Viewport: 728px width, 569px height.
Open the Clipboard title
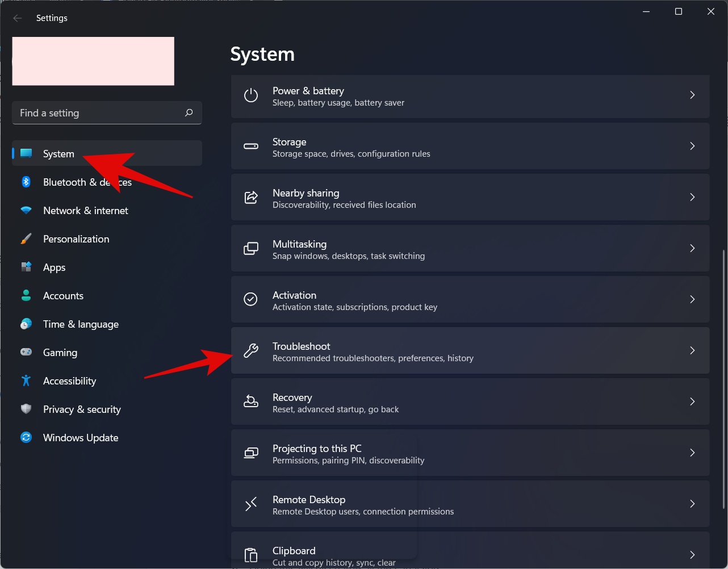click(x=294, y=551)
